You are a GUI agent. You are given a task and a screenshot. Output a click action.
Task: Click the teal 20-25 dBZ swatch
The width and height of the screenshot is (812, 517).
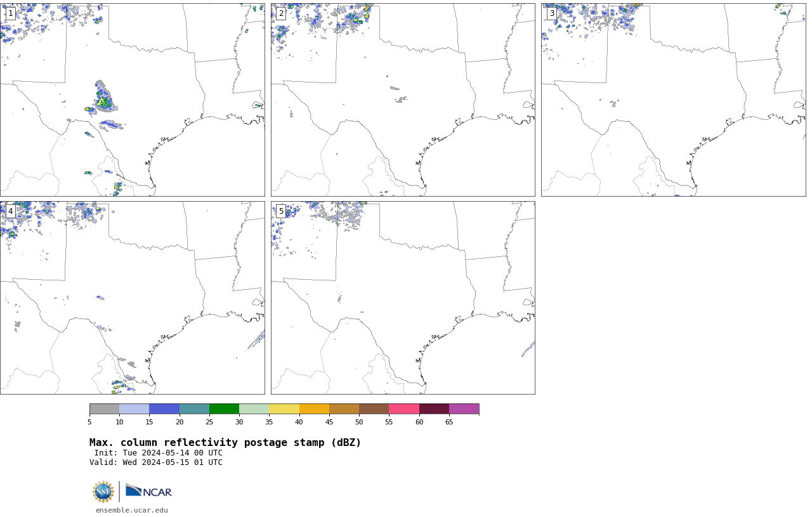194,409
